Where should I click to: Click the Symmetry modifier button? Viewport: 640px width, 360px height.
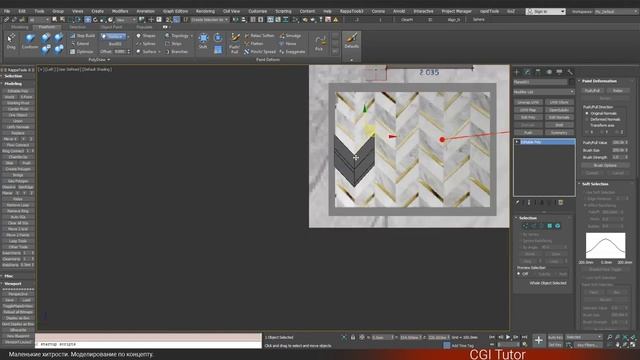[x=559, y=133]
